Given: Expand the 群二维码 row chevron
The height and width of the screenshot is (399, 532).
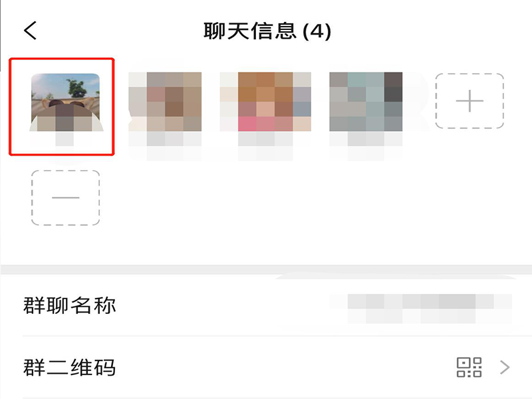Looking at the screenshot, I should (x=505, y=368).
